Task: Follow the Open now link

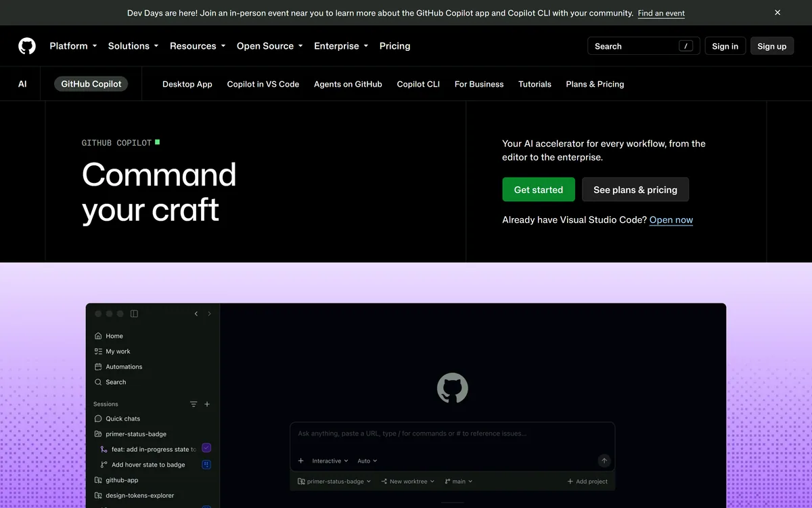Action: (671, 219)
